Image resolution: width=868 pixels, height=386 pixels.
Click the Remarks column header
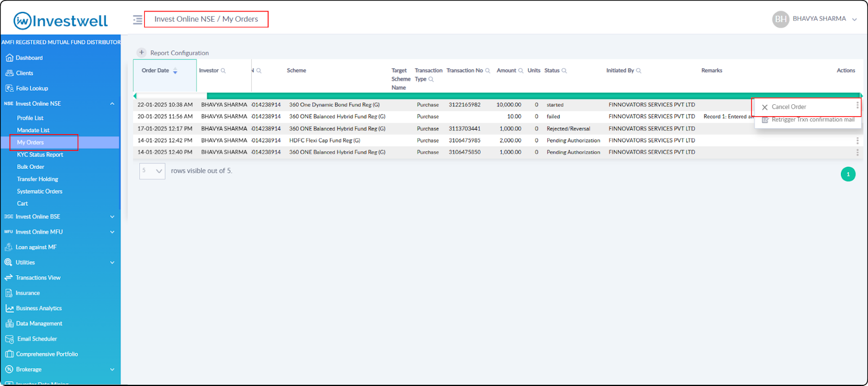[x=712, y=71]
